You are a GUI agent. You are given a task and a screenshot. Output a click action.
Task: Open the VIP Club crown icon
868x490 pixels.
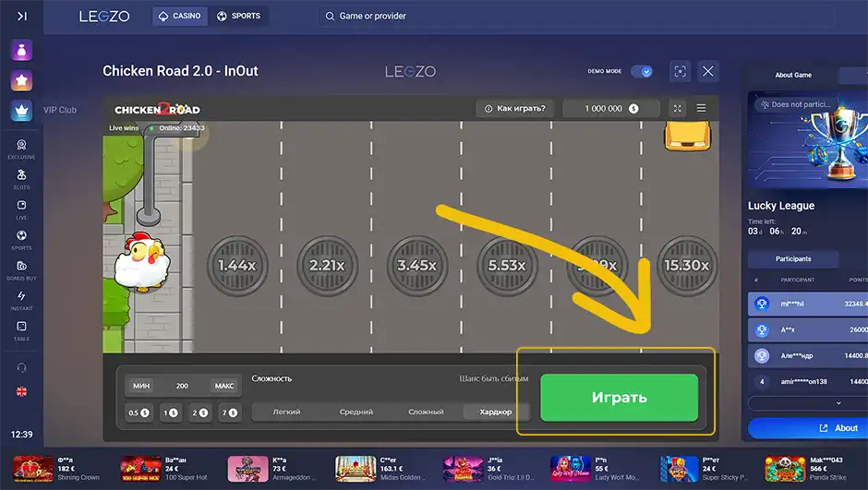click(x=21, y=111)
